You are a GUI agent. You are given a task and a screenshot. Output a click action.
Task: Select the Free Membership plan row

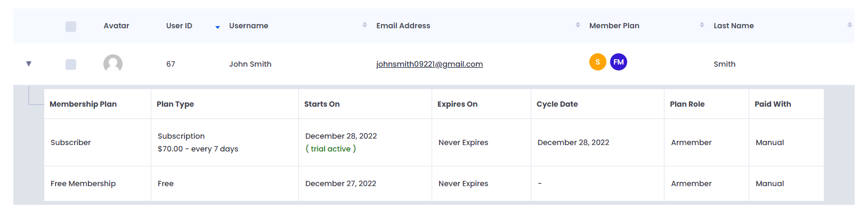(x=434, y=183)
